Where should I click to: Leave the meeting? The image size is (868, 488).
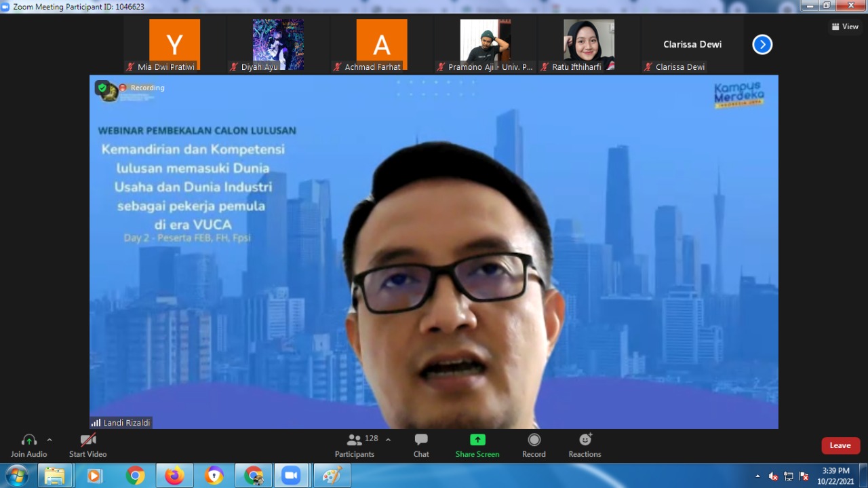(840, 445)
